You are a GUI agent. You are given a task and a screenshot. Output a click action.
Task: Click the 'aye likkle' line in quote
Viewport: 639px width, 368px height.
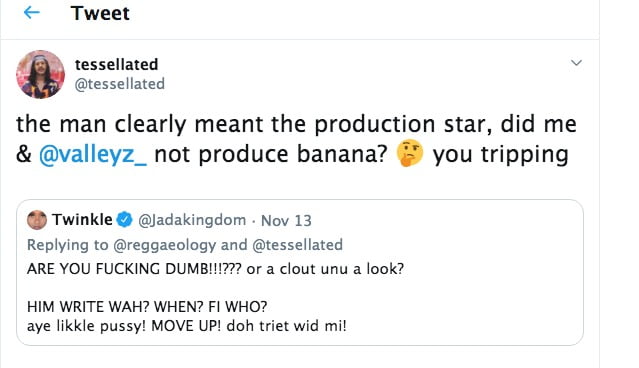pos(187,326)
